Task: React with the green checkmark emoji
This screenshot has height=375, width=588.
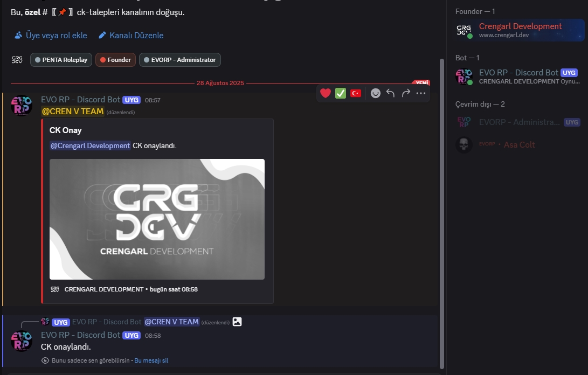Action: (341, 93)
